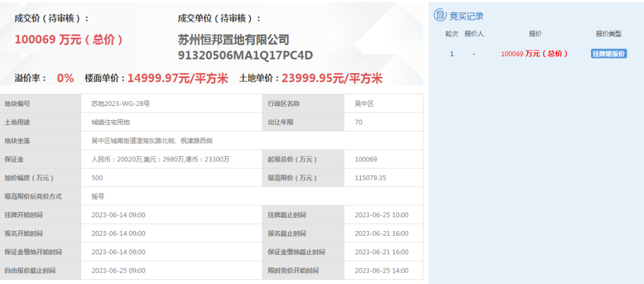Select 报名截止时间 value 2023-06-21 16:00
Screen dimensions: 644x284
382,233
